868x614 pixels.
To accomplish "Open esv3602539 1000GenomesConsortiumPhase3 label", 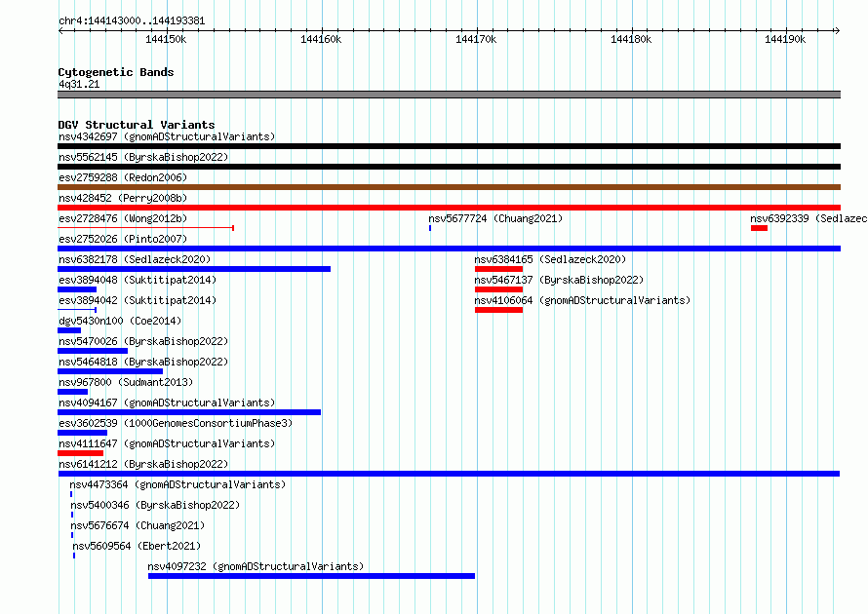I will click(176, 423).
